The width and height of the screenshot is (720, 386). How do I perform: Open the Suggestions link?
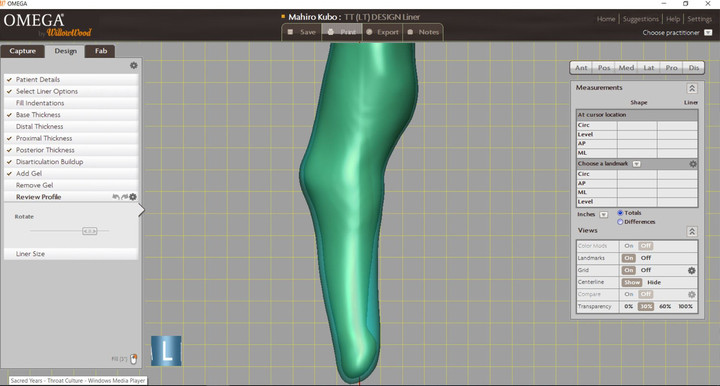pos(641,19)
